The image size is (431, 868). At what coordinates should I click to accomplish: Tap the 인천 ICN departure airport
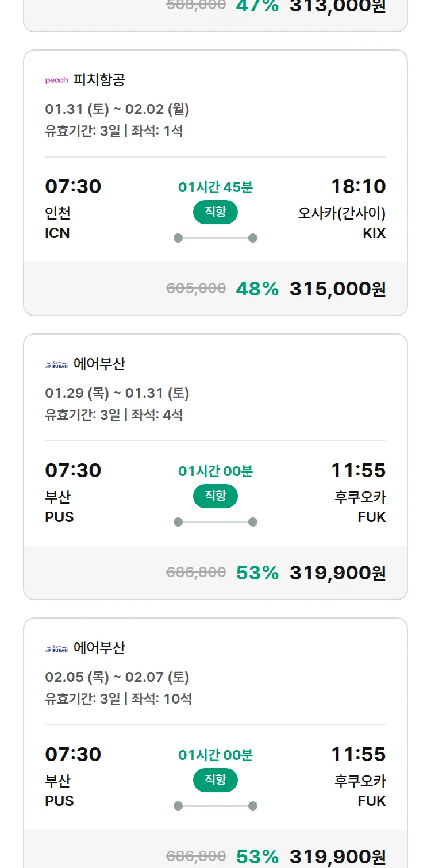coord(58,222)
